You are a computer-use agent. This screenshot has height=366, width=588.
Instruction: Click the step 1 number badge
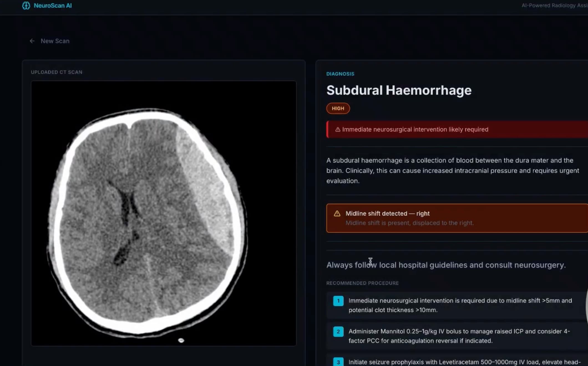pyautogui.click(x=338, y=301)
